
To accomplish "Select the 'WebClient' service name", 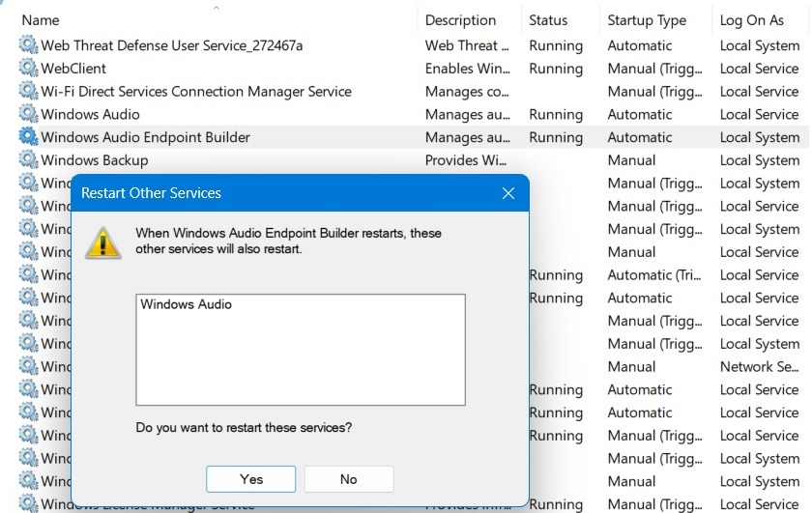I will click(x=73, y=69).
